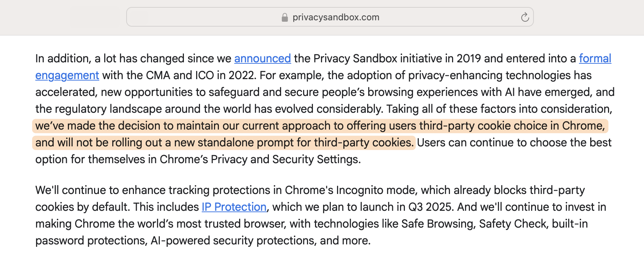This screenshot has height=264, width=644.
Task: Click the highlighted line starting "we've made the decision"
Action: click(x=320, y=126)
